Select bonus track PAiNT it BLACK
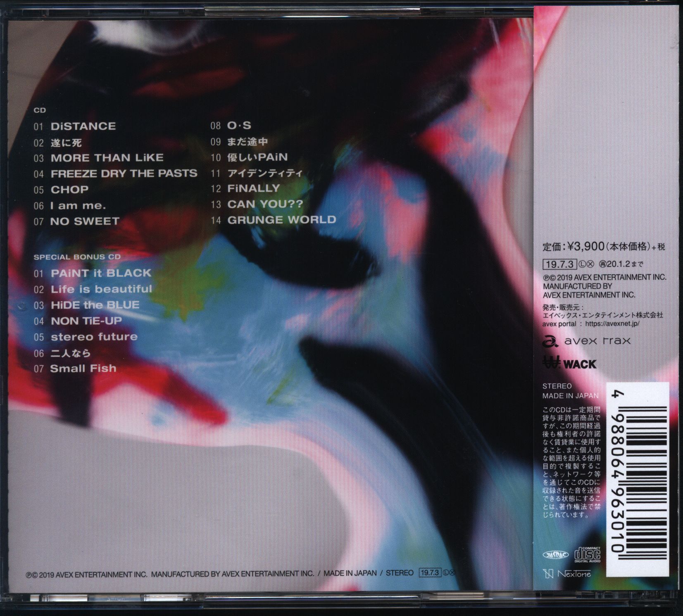 click(101, 273)
